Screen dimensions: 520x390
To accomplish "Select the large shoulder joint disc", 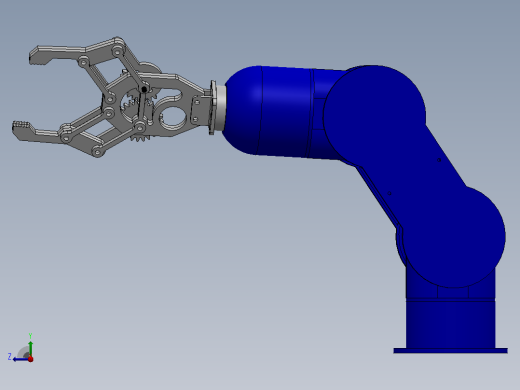I will coord(454,237).
